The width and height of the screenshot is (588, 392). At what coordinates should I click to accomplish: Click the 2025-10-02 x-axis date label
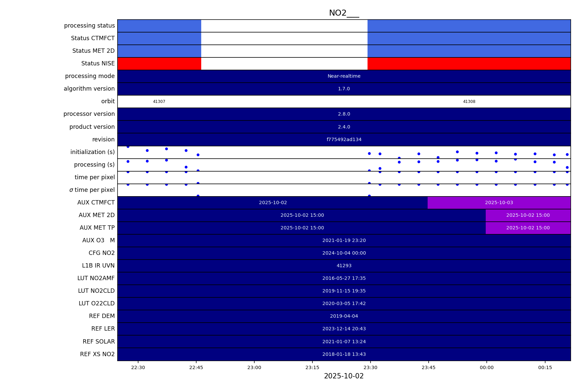click(x=344, y=376)
